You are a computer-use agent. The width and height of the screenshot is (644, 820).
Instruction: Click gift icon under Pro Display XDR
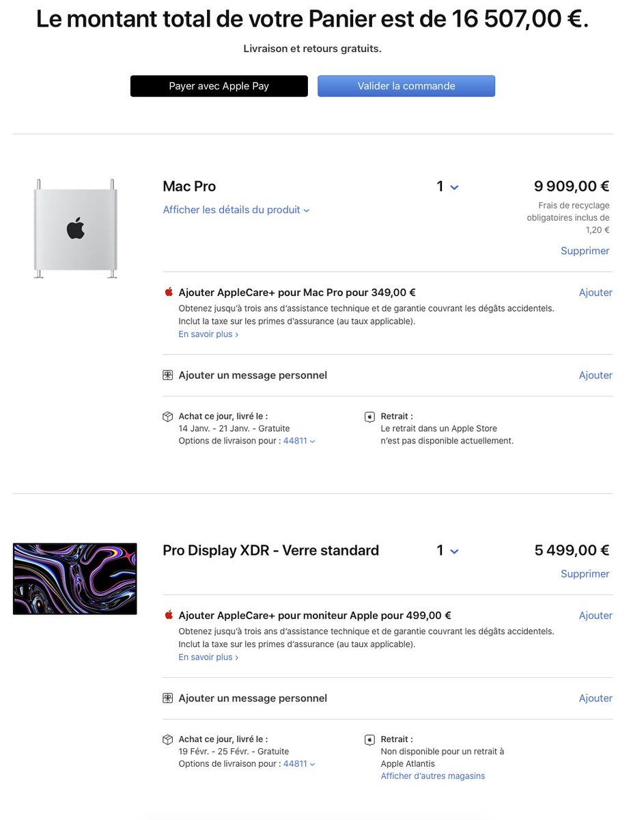click(168, 698)
